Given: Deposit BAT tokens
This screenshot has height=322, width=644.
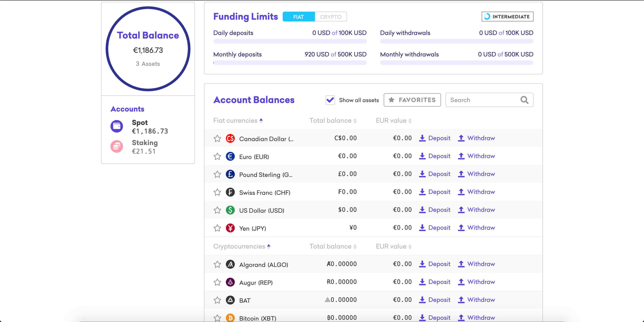Looking at the screenshot, I should coord(434,300).
